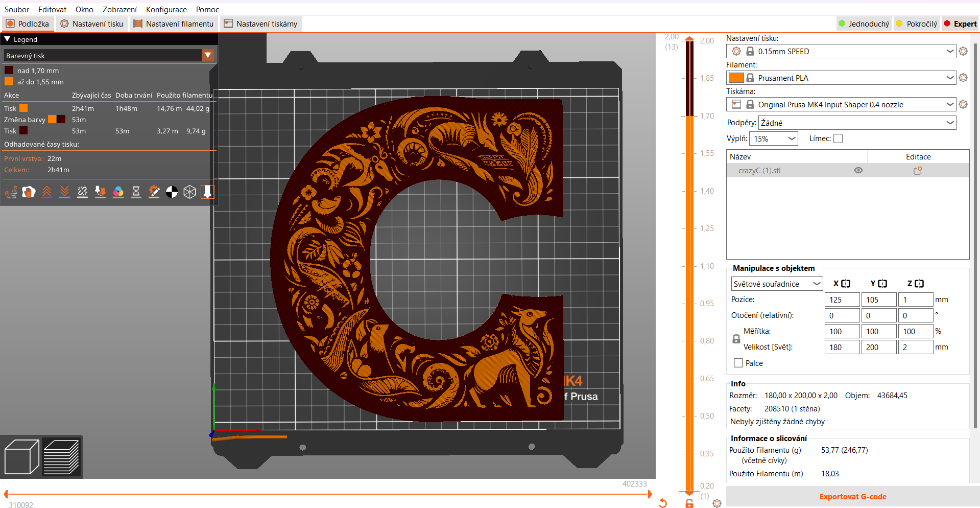980x508 pixels.
Task: Activate the Jednoduchý mode button
Action: click(x=863, y=24)
